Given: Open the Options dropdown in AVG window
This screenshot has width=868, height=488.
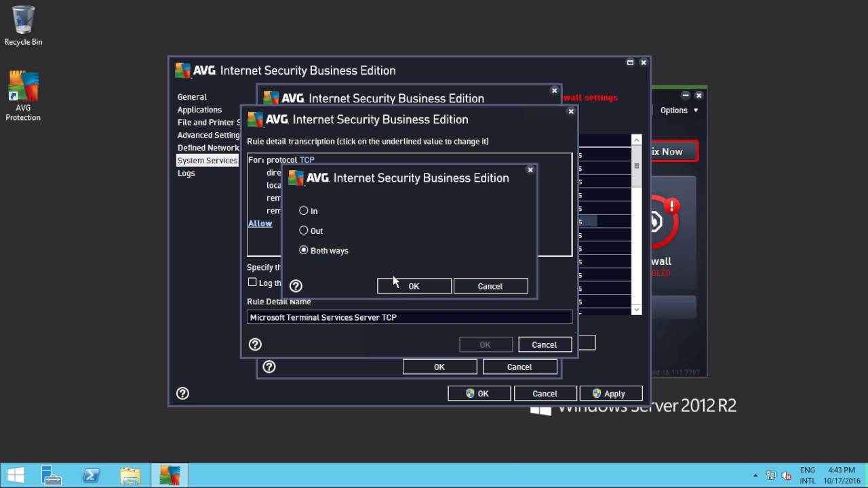Looking at the screenshot, I should 679,110.
